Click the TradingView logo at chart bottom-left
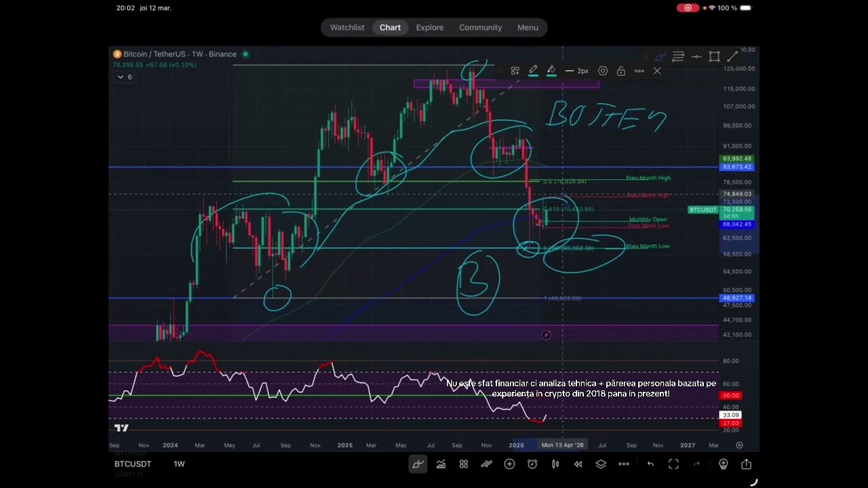The image size is (868, 488). tap(121, 428)
